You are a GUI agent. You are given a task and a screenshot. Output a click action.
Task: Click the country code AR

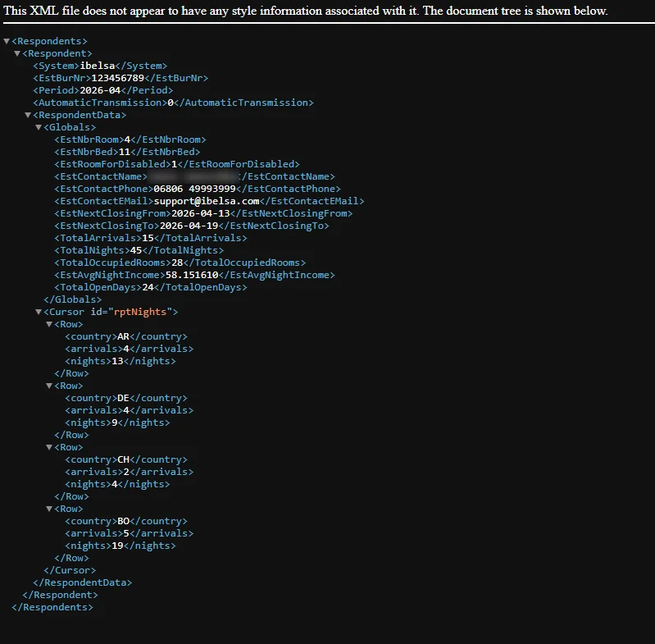coord(123,336)
